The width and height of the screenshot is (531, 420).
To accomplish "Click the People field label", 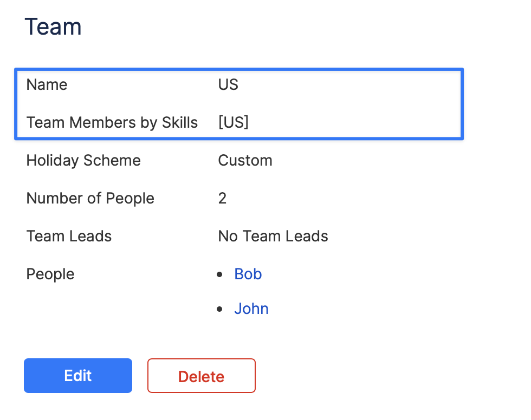I will pyautogui.click(x=50, y=274).
